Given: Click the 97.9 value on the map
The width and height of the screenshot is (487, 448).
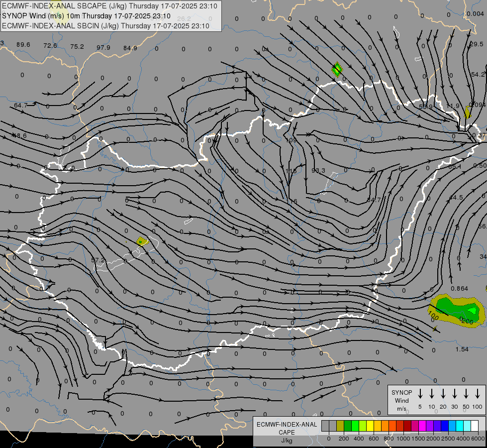Looking at the screenshot, I should (x=103, y=48).
